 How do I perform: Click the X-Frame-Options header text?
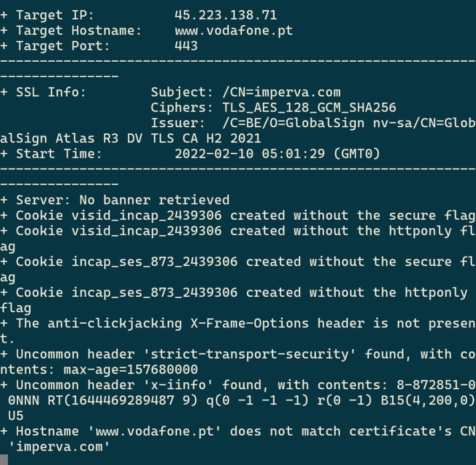pos(250,324)
